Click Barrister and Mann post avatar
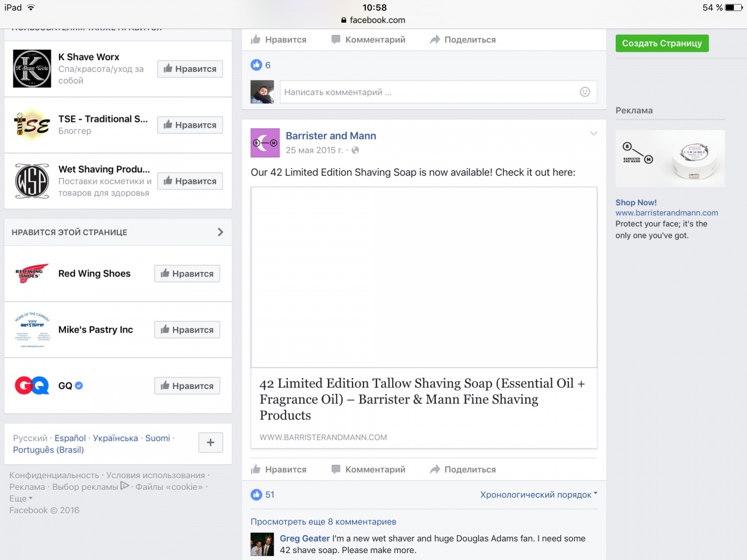This screenshot has width=747, height=560. pyautogui.click(x=265, y=143)
